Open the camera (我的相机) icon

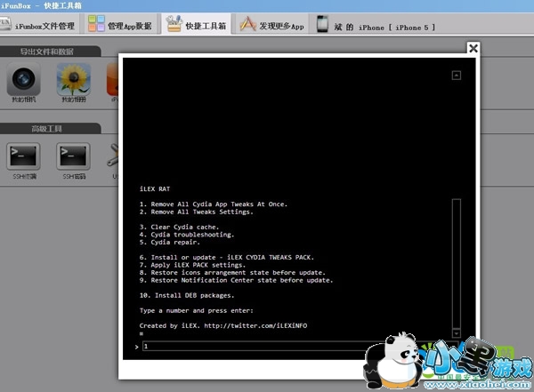tap(23, 79)
